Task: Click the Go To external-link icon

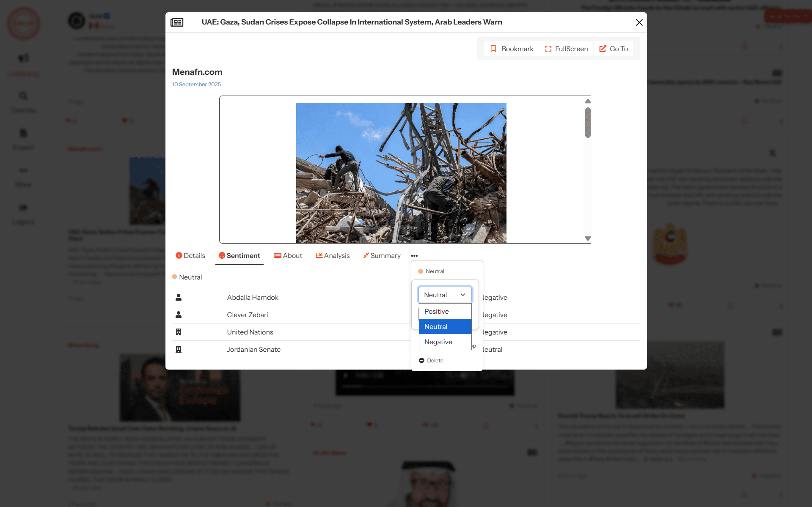Action: click(x=603, y=49)
